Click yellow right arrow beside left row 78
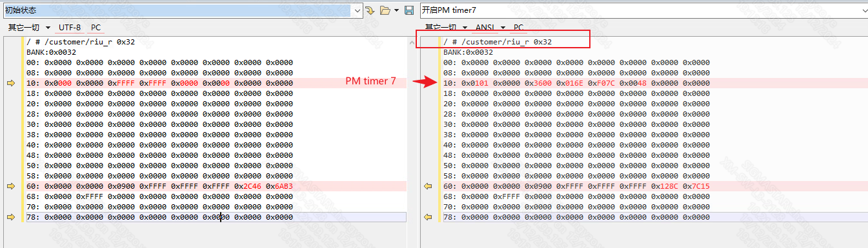Image resolution: width=868 pixels, height=248 pixels. [x=10, y=217]
